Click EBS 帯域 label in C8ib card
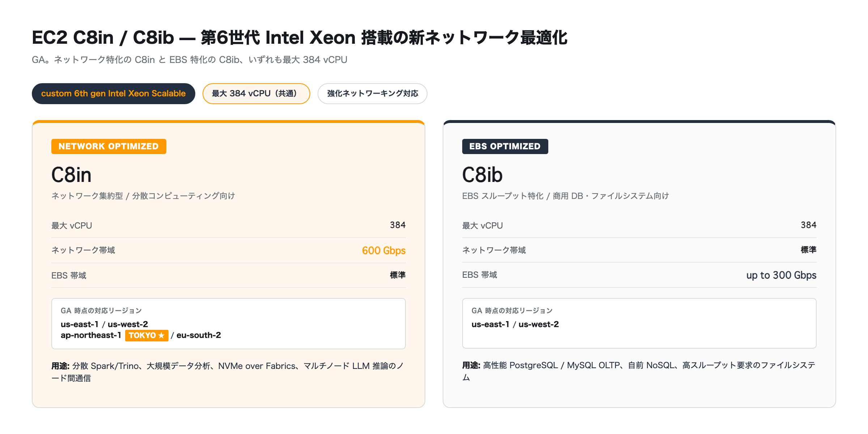868x434 pixels. 480,275
